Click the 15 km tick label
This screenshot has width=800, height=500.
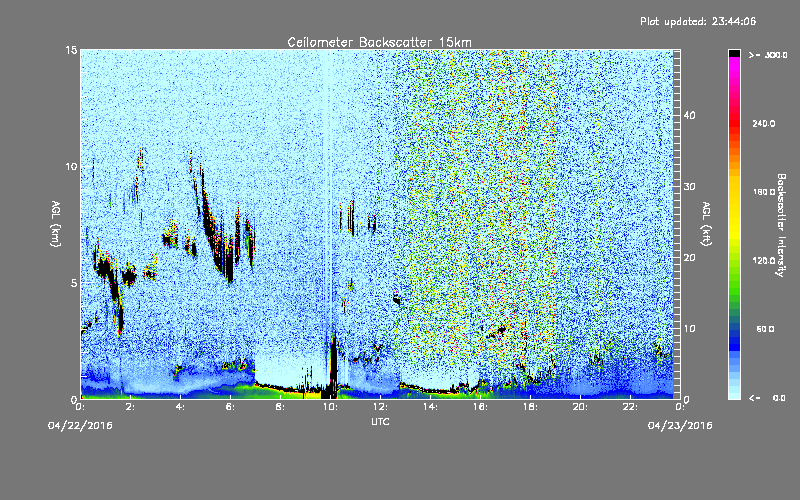71,50
